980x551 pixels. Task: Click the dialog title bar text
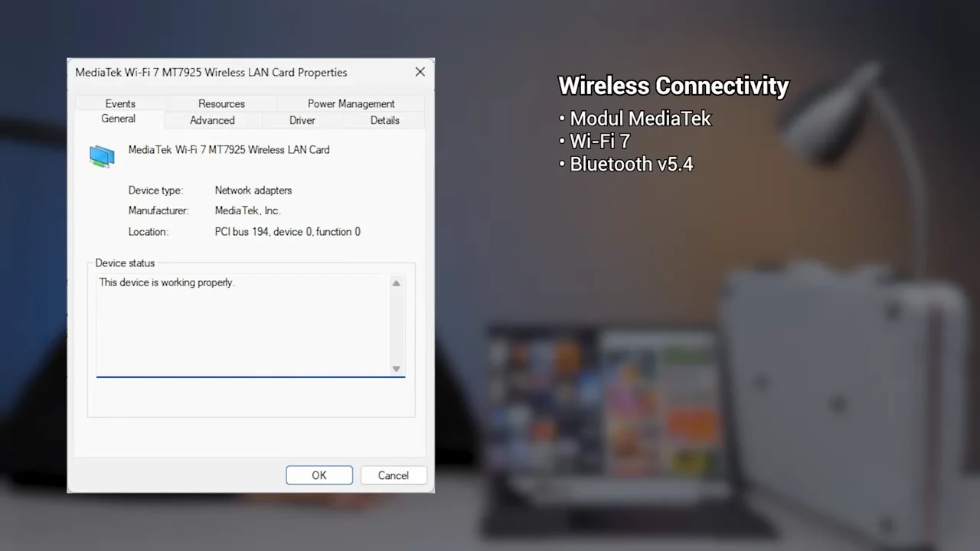(x=211, y=73)
